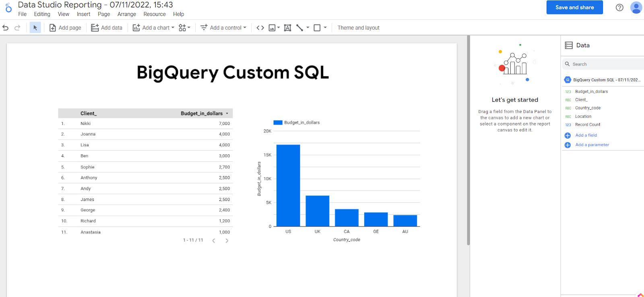
Task: Go to the next table page
Action: [x=227, y=241]
